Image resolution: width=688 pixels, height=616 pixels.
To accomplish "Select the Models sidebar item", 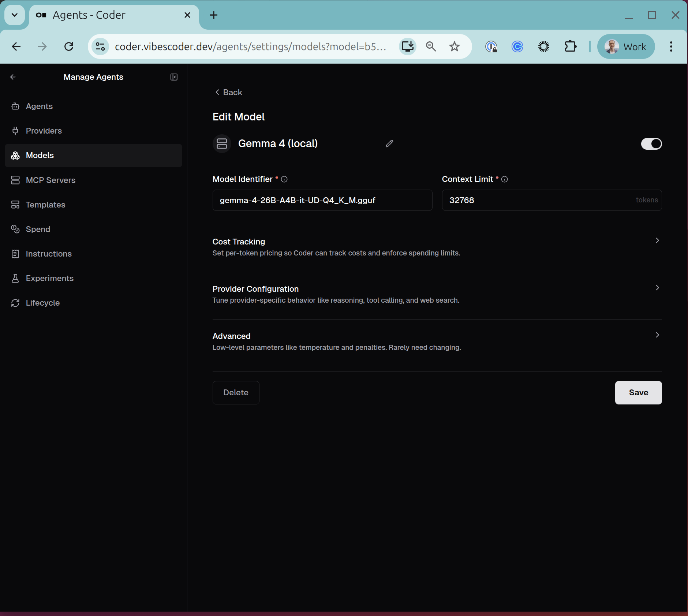I will pos(93,155).
